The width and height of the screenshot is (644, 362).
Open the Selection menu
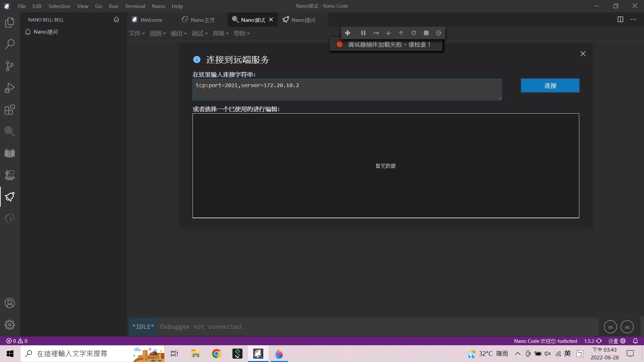[x=59, y=6]
